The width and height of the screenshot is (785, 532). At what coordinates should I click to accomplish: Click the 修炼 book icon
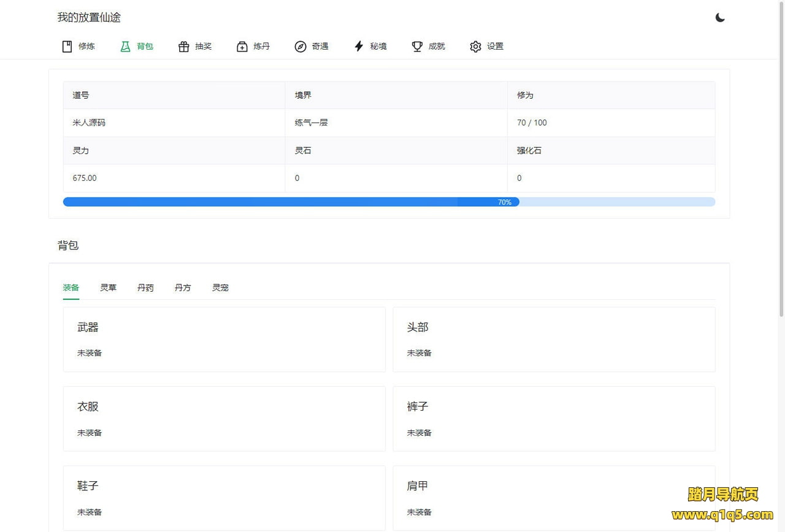pyautogui.click(x=67, y=47)
